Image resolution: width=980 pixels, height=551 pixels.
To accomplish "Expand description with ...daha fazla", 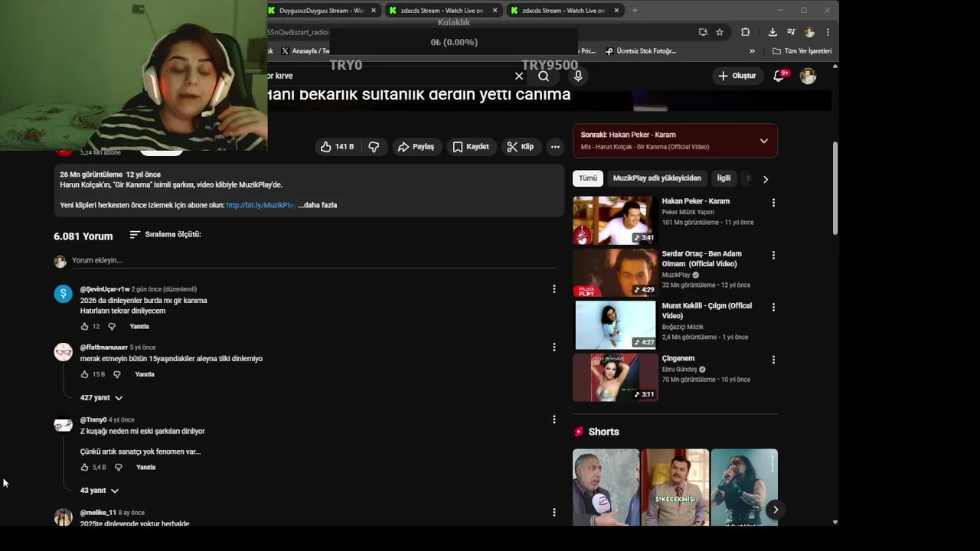I will [317, 205].
